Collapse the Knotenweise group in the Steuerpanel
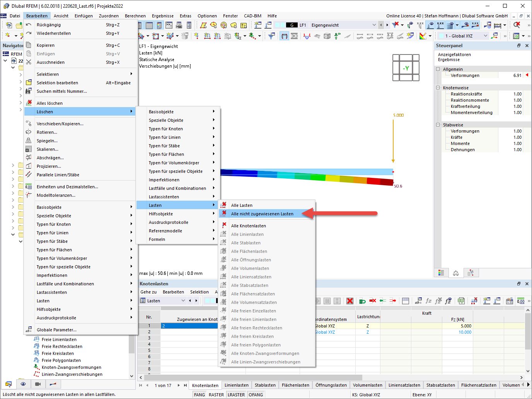Screen dimensions: 532x399 (438, 88)
